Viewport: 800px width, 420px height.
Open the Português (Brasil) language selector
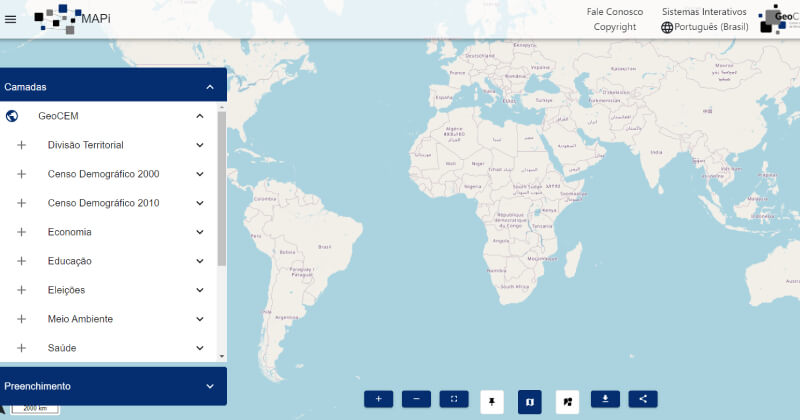tap(704, 27)
